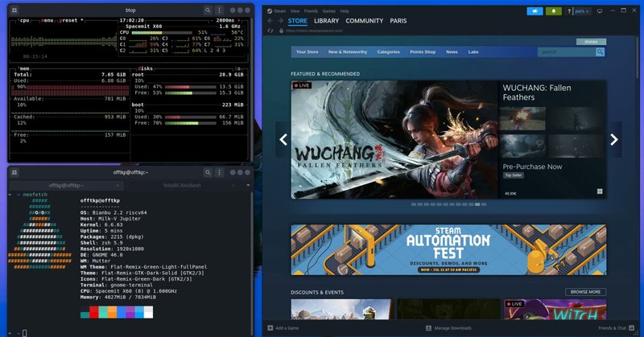644x337 pixels.
Task: Open the three-dot menu in the offtkp@offtkp terminal
Action: tap(219, 172)
